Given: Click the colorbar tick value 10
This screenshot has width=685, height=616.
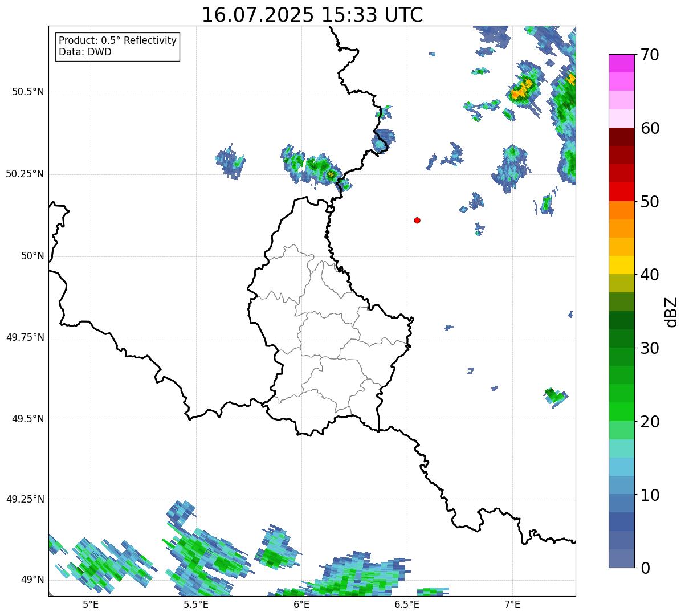Looking at the screenshot, I should click(650, 495).
